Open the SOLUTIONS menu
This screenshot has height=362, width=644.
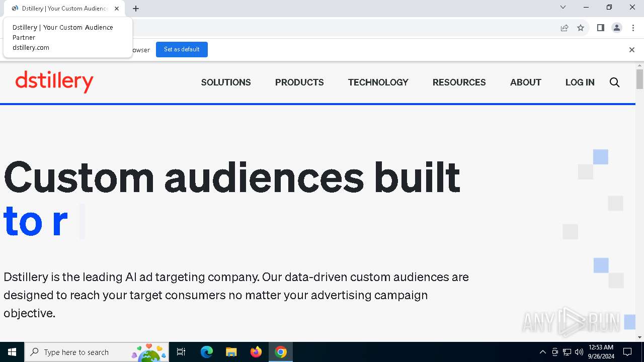click(226, 82)
